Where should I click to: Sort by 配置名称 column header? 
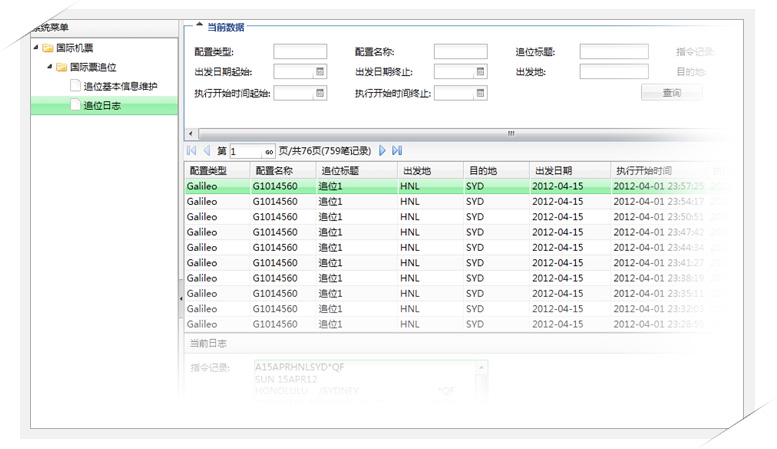(x=283, y=171)
